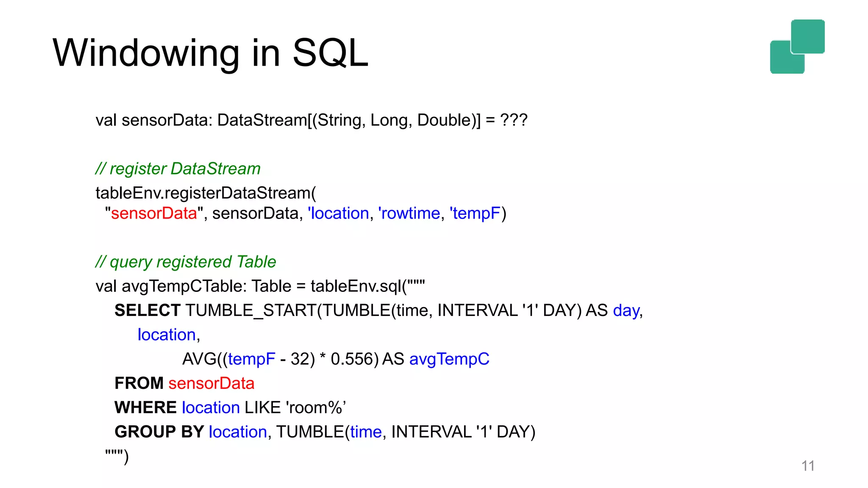Click the blue 'day' alias text
Screen dimensions: 868x488
coord(626,311)
